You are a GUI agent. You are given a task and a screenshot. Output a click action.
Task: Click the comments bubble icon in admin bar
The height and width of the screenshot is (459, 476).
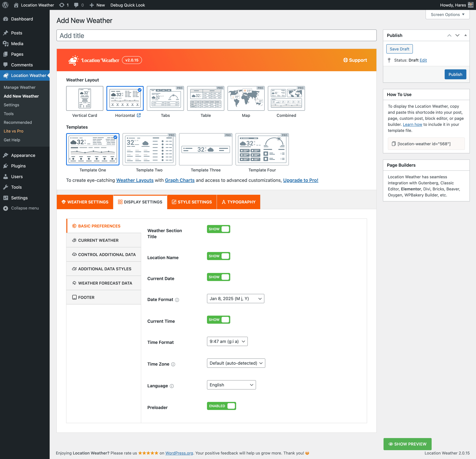76,5
